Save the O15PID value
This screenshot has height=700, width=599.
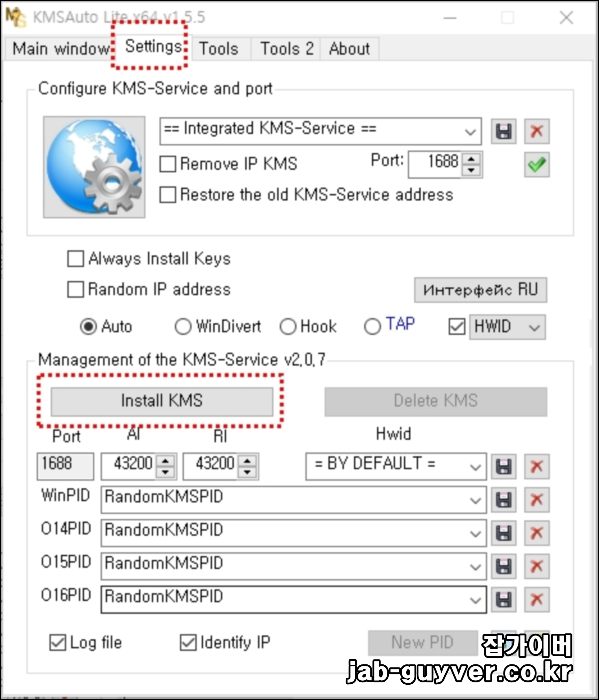point(503,566)
